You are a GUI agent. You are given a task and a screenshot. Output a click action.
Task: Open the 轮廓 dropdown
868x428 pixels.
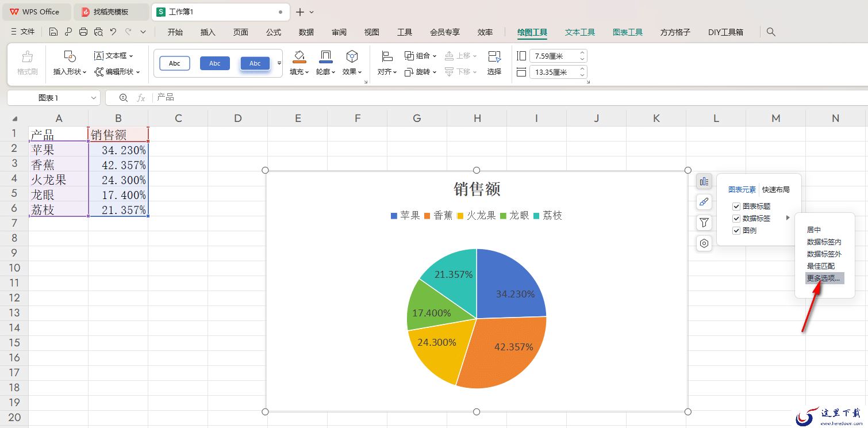click(x=325, y=72)
